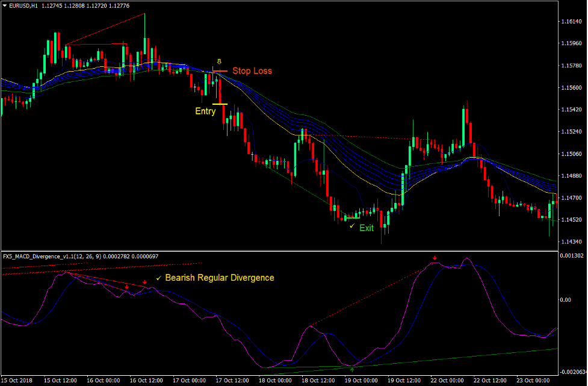588x386 pixels.
Task: Select the green up arrow below the MACD window
Action: 352,368
